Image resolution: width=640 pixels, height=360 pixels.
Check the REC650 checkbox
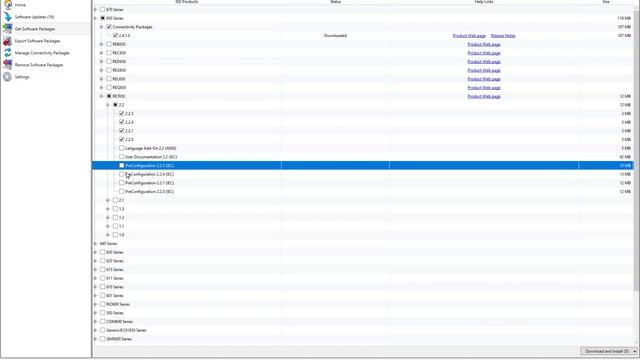pyautogui.click(x=109, y=53)
